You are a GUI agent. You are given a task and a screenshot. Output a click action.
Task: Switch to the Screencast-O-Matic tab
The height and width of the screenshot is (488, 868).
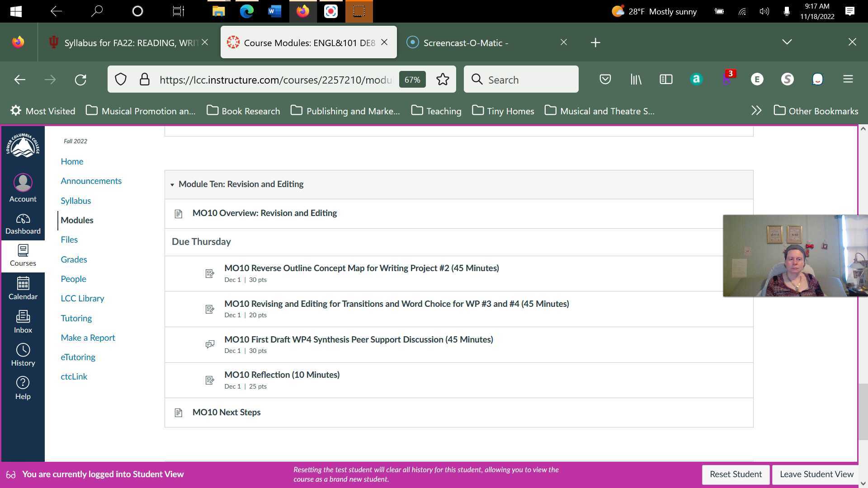tap(466, 42)
